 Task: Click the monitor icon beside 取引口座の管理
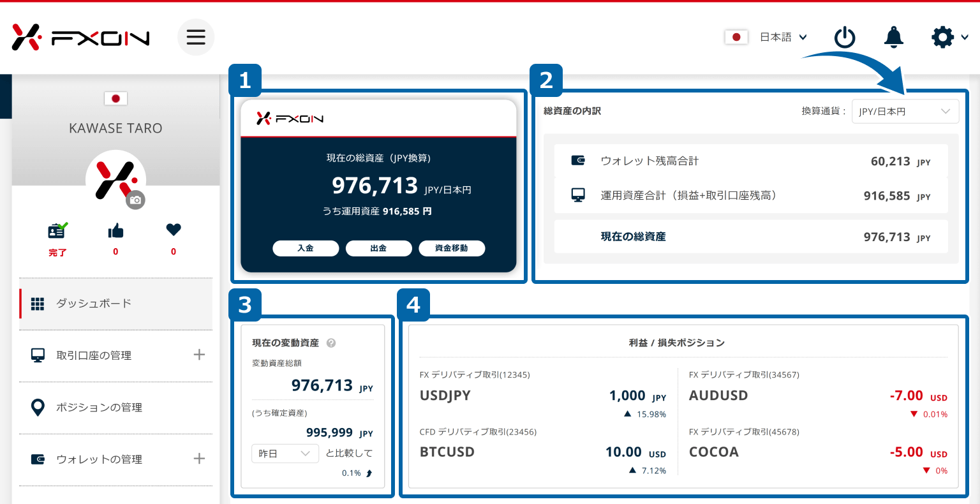(x=38, y=355)
